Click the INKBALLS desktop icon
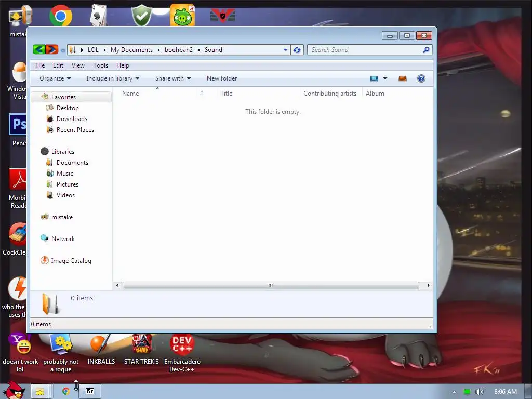Screen dimensions: 532x399 [x=101, y=350]
